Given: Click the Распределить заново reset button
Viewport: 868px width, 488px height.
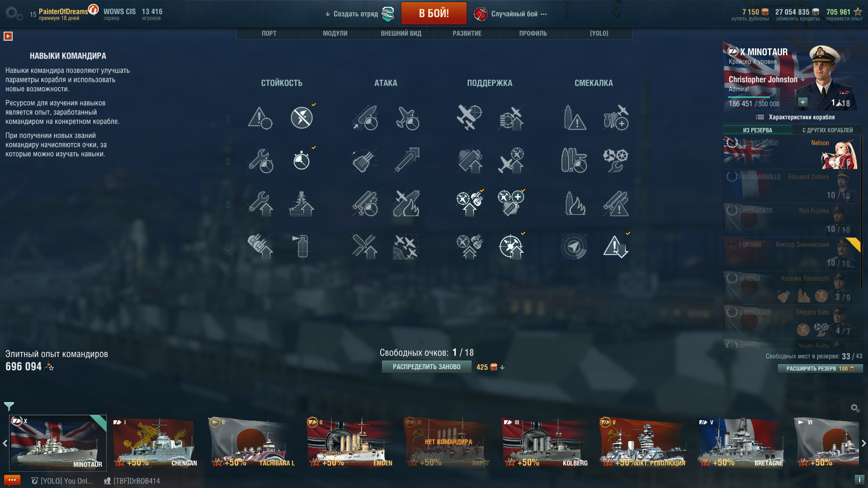Looking at the screenshot, I should (426, 367).
